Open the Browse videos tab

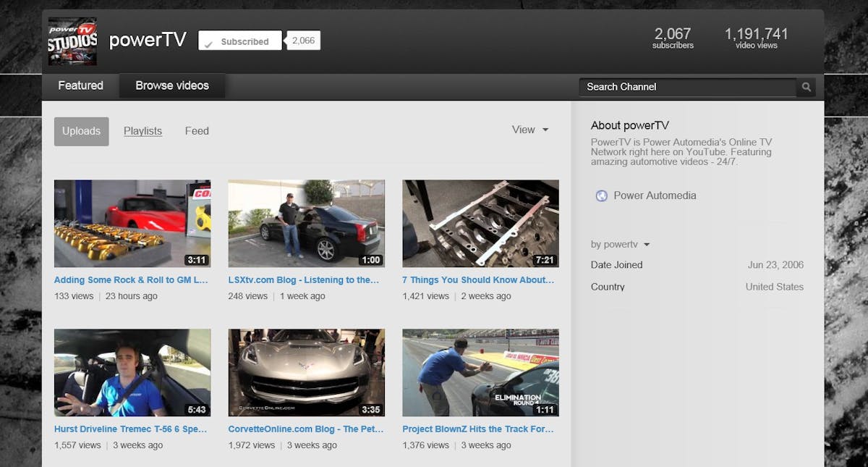click(x=172, y=85)
